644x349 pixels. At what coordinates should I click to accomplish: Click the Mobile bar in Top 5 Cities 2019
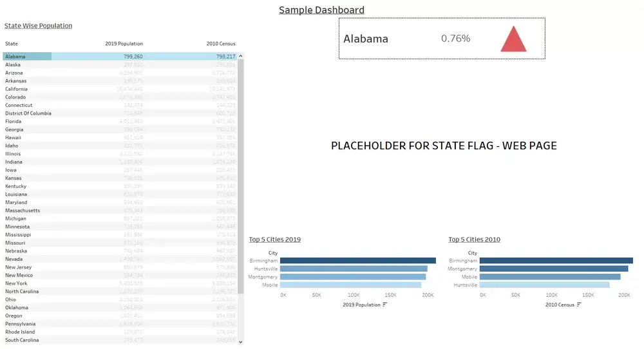pyautogui.click(x=350, y=285)
